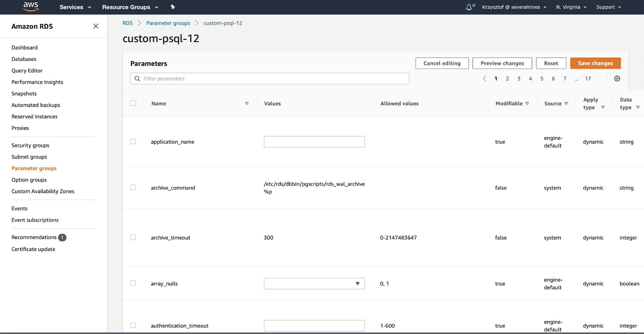The width and height of the screenshot is (644, 334).
Task: Open Event subscriptions in the sidebar
Action: click(x=35, y=220)
